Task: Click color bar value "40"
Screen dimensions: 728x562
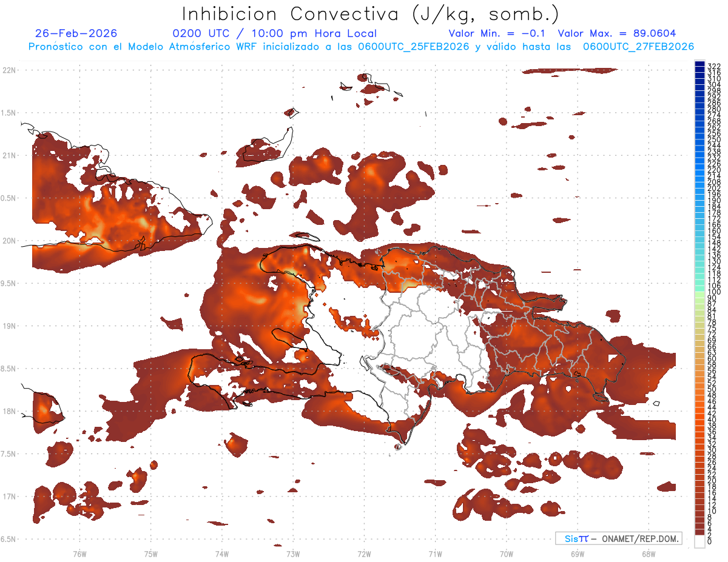Action: (712, 420)
